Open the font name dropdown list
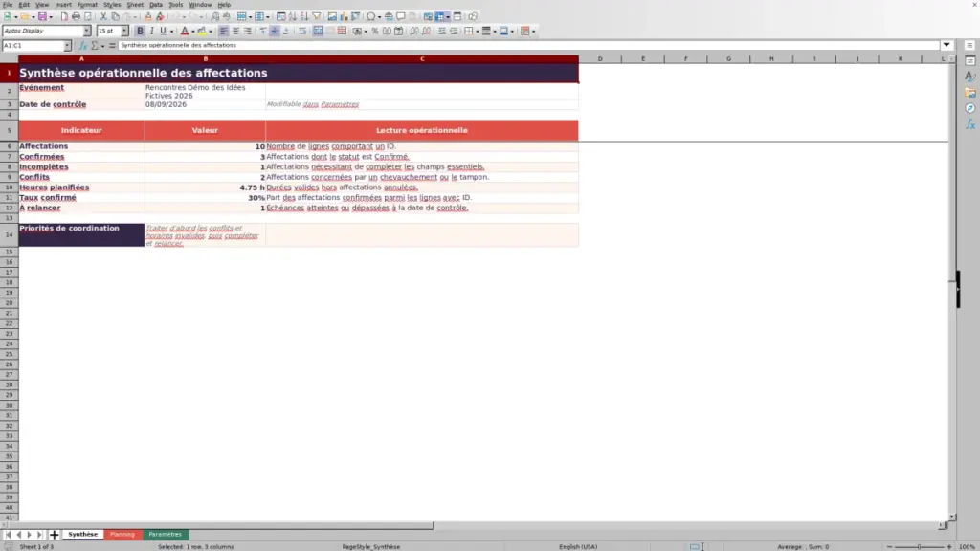 tap(86, 31)
